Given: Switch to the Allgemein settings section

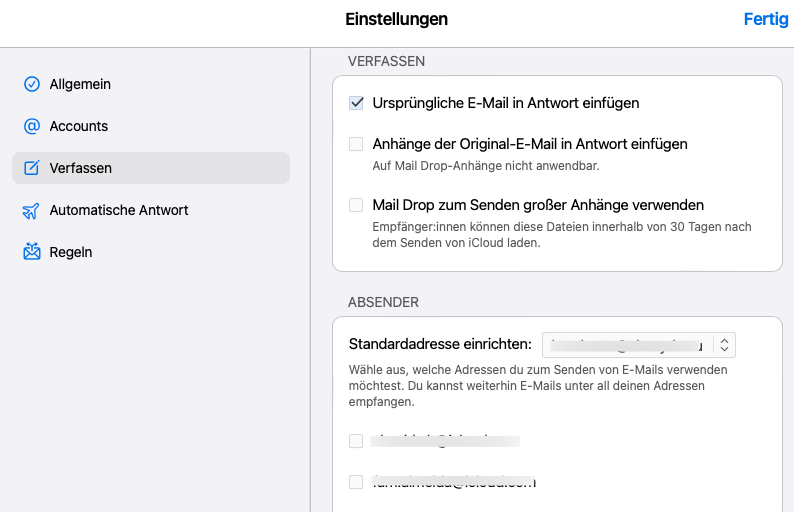Looking at the screenshot, I should point(80,85).
